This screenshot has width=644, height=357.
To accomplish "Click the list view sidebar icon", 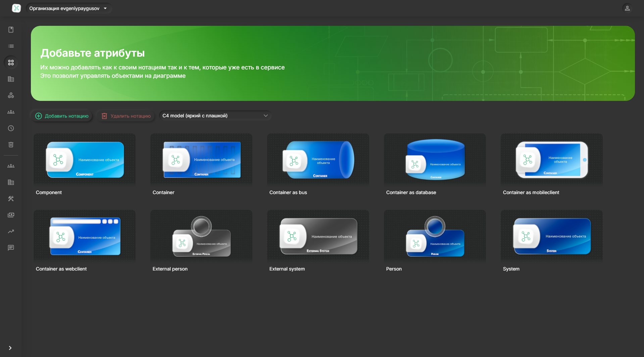I will click(x=11, y=46).
